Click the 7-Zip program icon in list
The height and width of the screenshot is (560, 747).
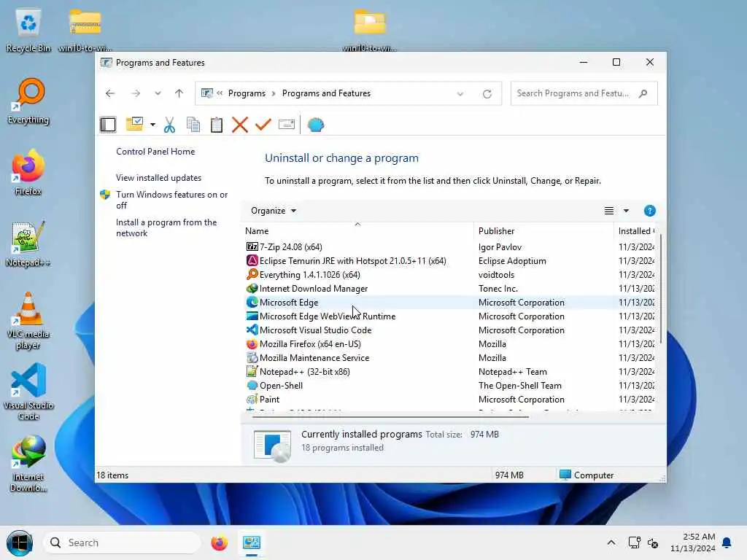[x=252, y=246]
